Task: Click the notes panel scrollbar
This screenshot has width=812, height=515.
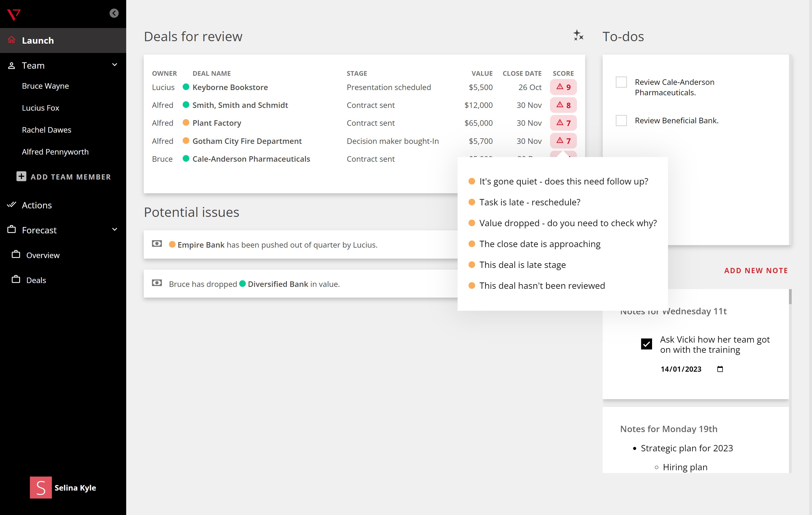Action: click(790, 297)
